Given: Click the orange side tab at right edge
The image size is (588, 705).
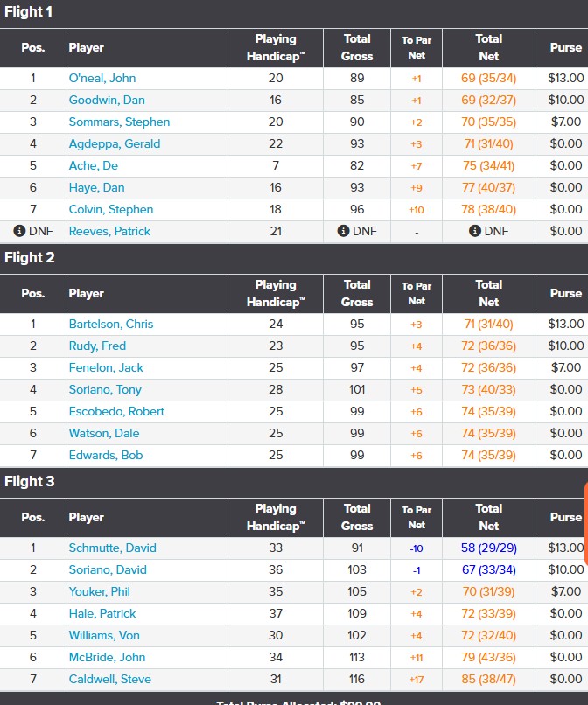Looking at the screenshot, I should (584, 520).
